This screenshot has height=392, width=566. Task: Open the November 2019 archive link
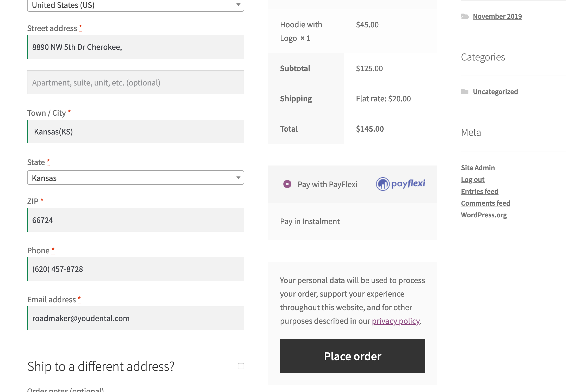(497, 16)
